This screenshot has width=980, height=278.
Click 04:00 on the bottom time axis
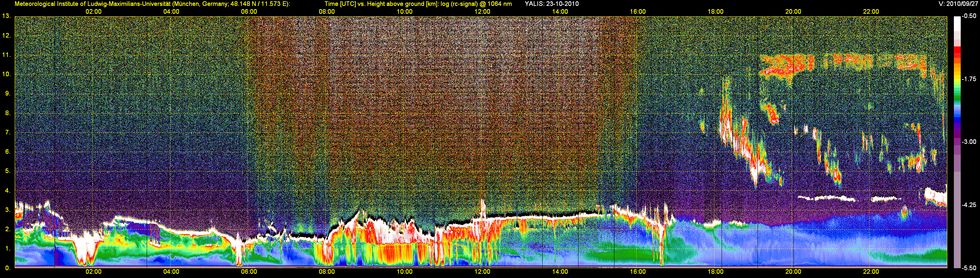coord(171,272)
